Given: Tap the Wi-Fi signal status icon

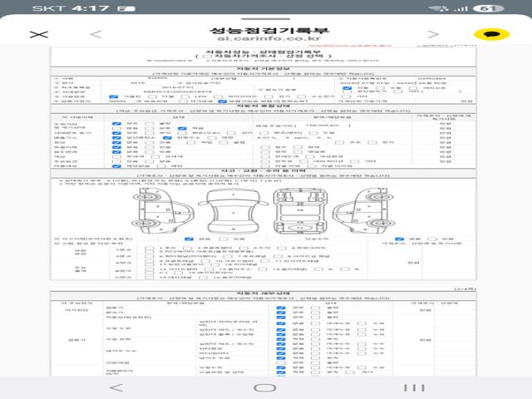Looking at the screenshot, I should [x=439, y=8].
